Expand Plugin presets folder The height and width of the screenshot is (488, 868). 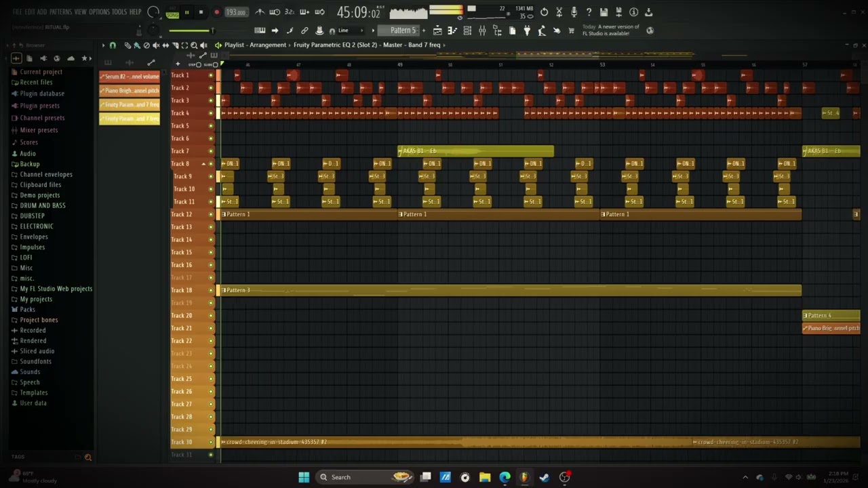click(x=39, y=106)
